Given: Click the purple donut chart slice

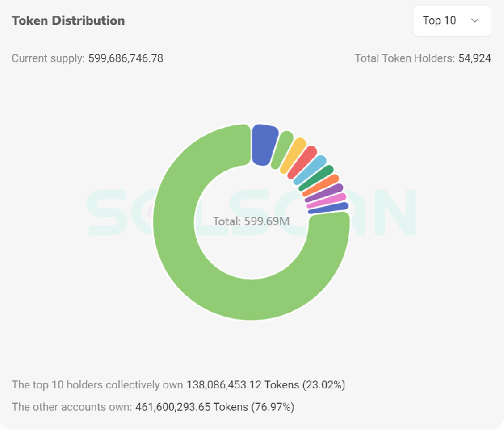Looking at the screenshot, I should coord(325,193).
